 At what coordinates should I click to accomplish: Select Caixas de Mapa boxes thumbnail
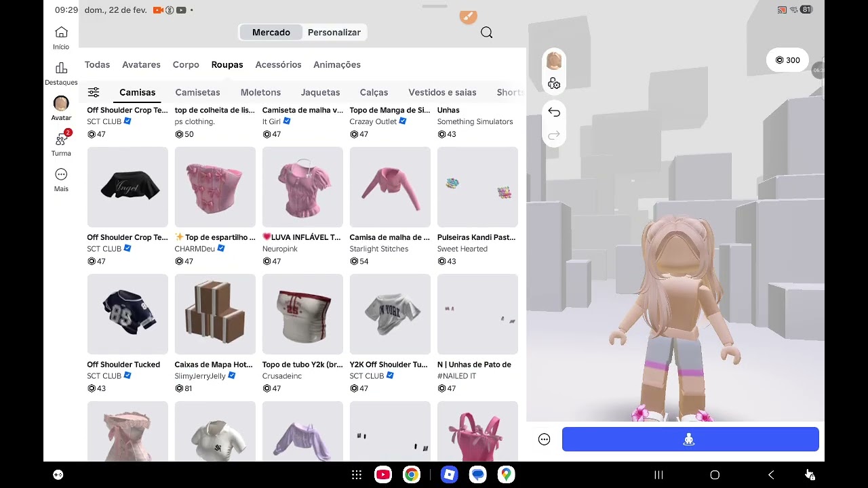(215, 314)
